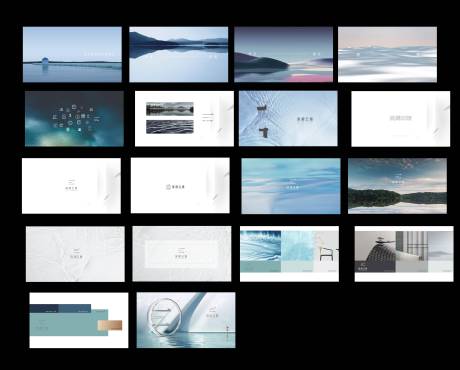460x370 pixels.
Task: Open the turquoise sky gradient thumbnail
Action: [291, 186]
